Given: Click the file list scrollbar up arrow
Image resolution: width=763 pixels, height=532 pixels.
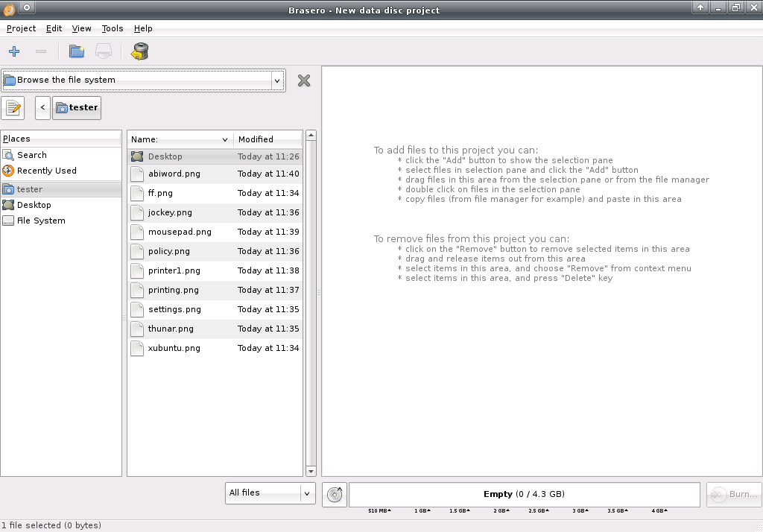Looking at the screenshot, I should coord(311,136).
